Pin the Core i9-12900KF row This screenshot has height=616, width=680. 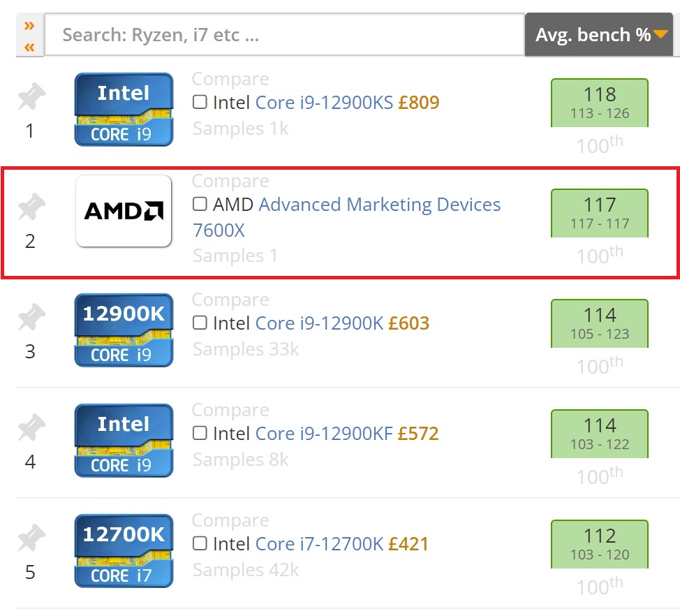pos(31,428)
